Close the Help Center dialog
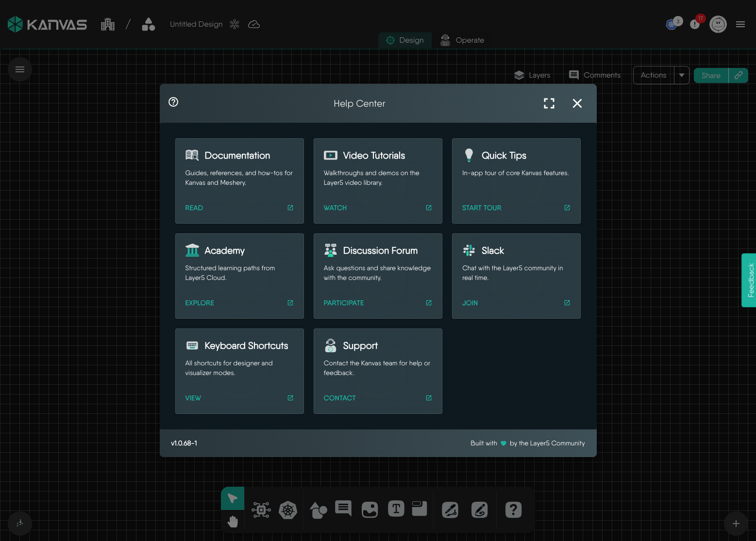This screenshot has height=541, width=756. point(577,103)
